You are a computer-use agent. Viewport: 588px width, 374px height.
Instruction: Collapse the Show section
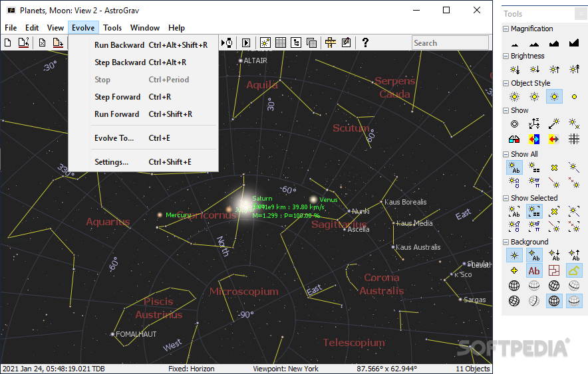click(506, 110)
